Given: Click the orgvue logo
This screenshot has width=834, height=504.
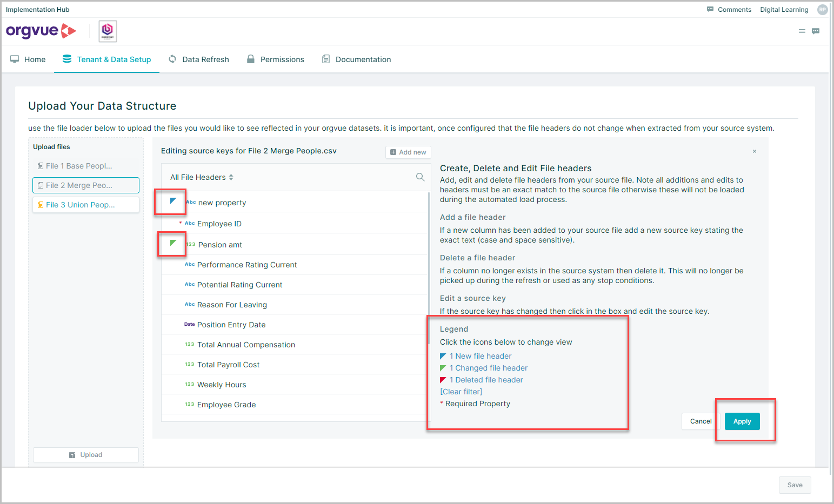Looking at the screenshot, I should tap(41, 31).
